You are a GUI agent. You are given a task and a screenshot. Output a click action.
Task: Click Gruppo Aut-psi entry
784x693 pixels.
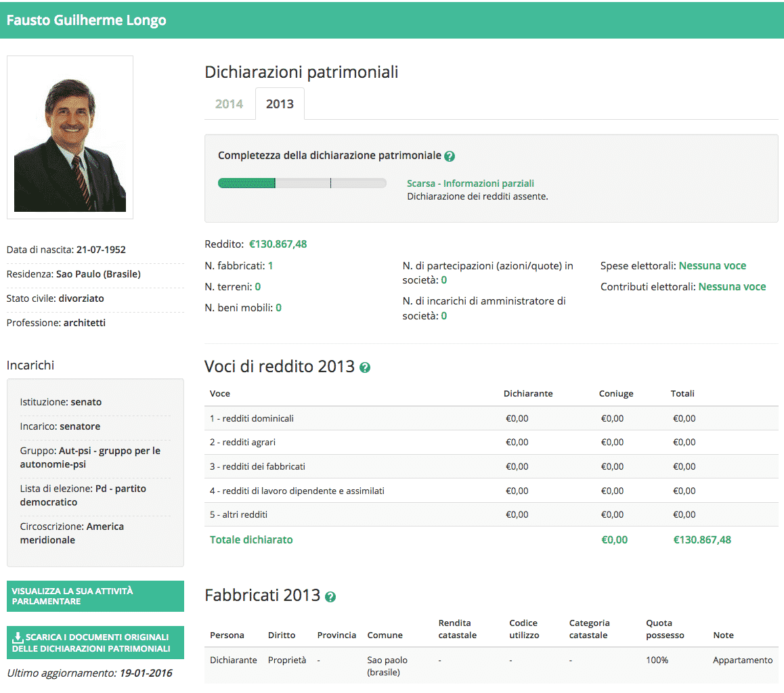(x=90, y=457)
